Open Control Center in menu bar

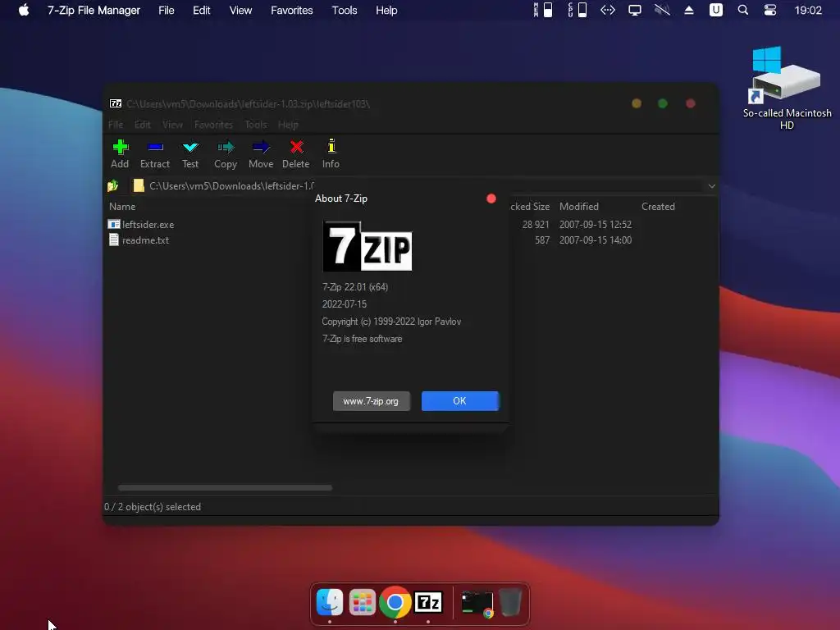coord(769,10)
